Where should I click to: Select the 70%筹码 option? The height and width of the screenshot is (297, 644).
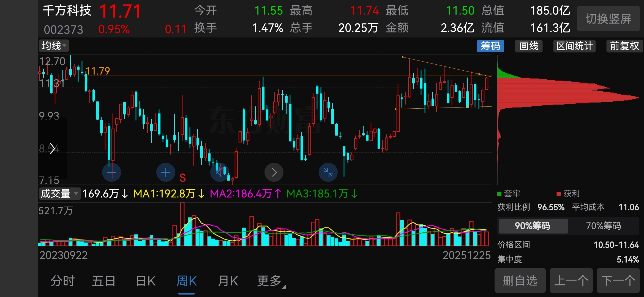tap(603, 226)
